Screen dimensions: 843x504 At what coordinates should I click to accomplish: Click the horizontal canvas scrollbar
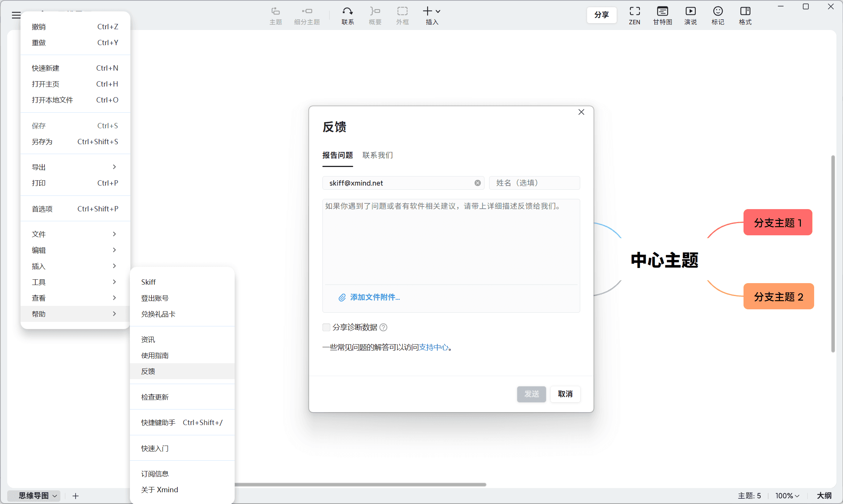point(360,485)
